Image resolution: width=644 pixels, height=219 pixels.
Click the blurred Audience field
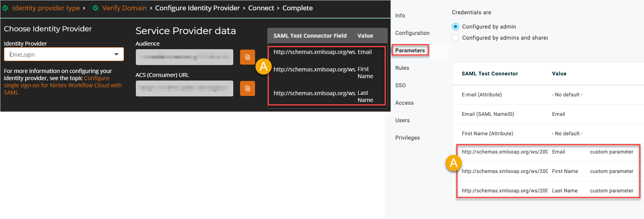point(185,57)
